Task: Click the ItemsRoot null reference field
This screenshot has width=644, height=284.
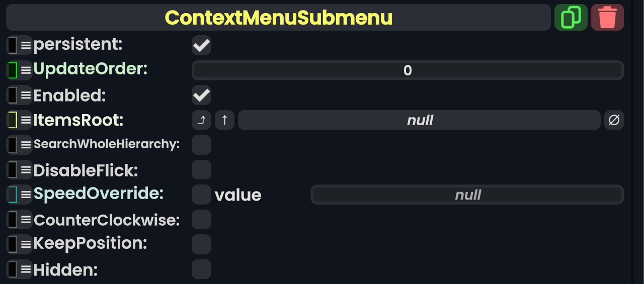Action: coord(419,120)
